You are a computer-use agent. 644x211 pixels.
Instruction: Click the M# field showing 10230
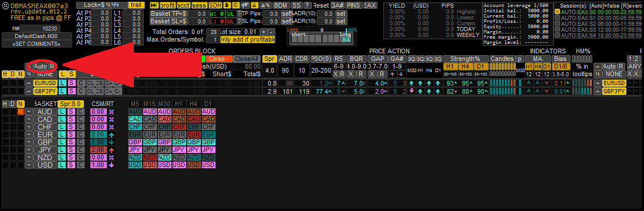(x=40, y=28)
